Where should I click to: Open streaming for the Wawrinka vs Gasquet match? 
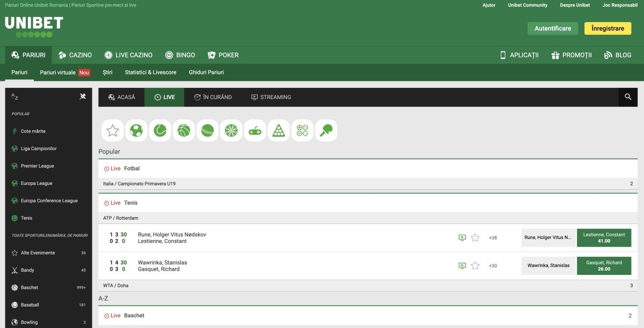(462, 265)
